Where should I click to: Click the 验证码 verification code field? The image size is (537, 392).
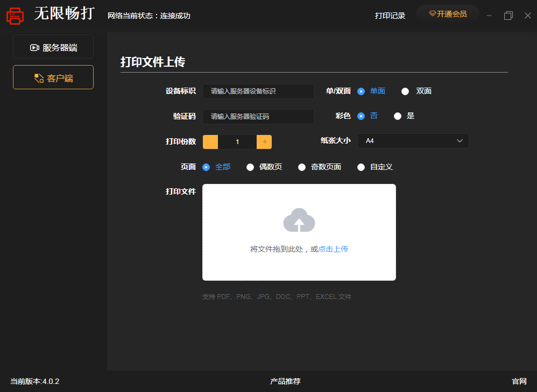pos(258,116)
